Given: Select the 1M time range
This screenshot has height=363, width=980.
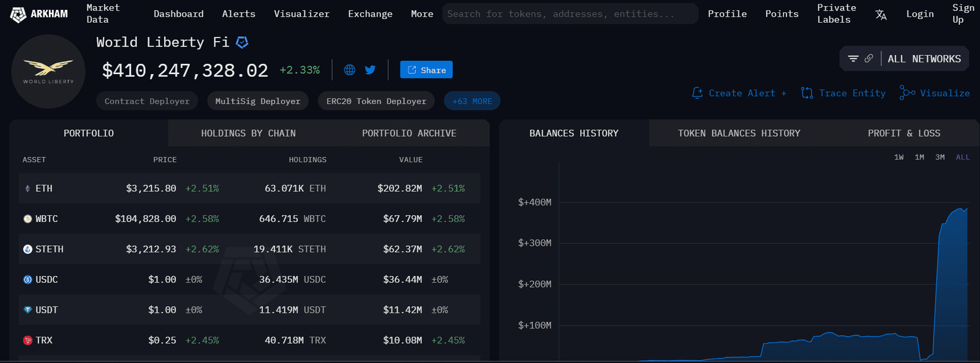Looking at the screenshot, I should tap(919, 158).
